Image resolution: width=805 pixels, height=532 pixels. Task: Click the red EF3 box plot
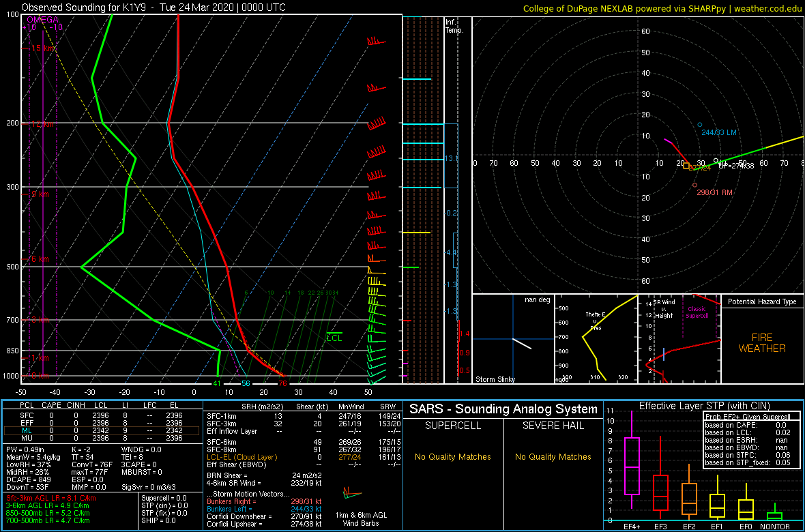(662, 492)
